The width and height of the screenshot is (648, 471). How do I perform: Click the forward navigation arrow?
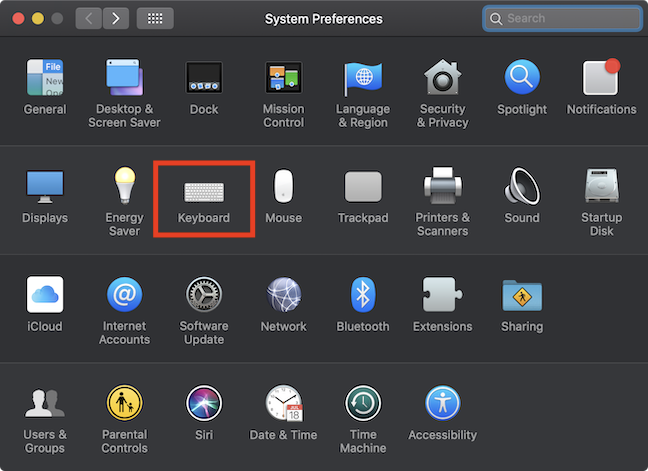(x=116, y=19)
